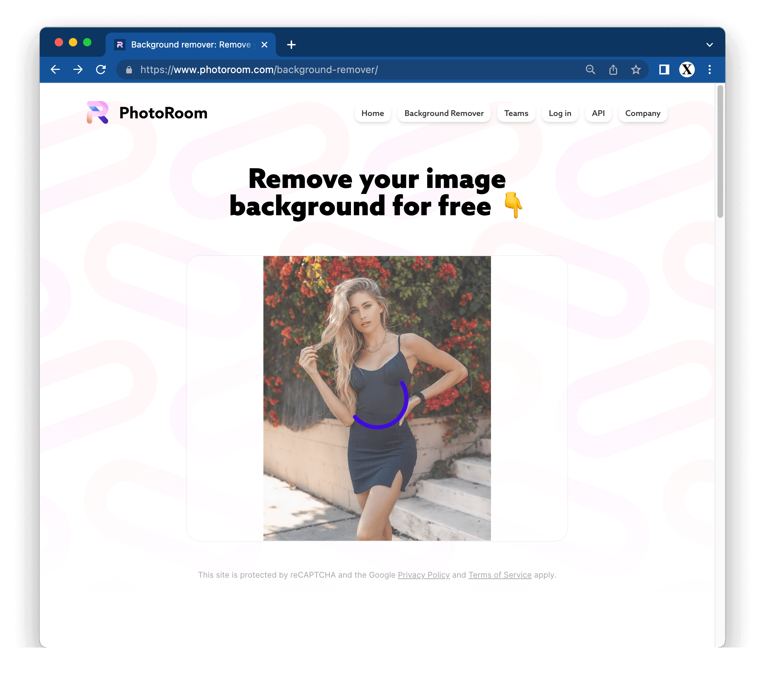This screenshot has width=765, height=700.
Task: Click the Log in button
Action: coord(560,113)
